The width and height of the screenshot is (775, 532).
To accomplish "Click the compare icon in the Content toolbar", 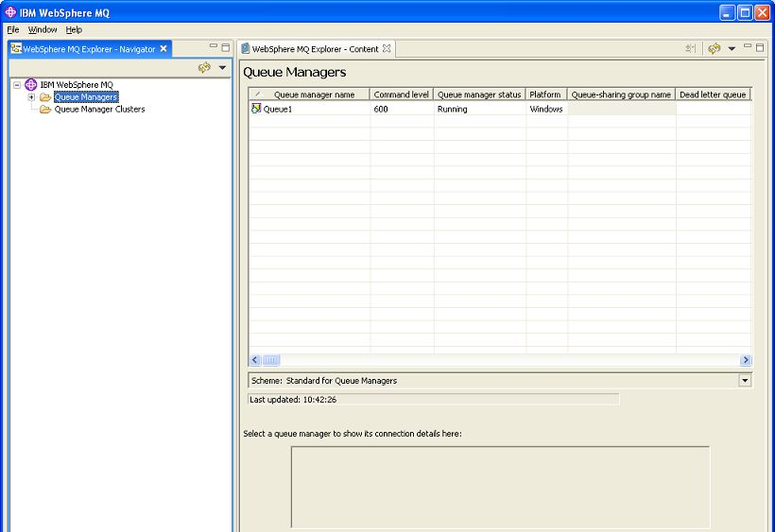I will point(690,48).
